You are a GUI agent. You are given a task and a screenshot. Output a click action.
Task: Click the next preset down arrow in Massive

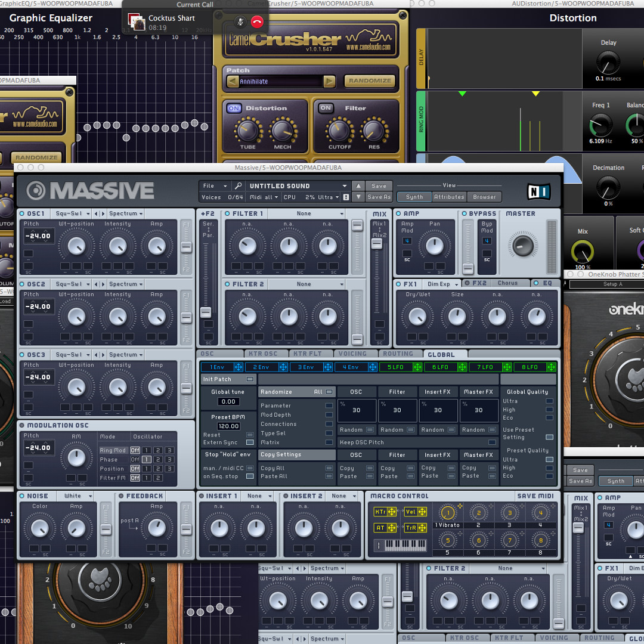click(x=358, y=197)
